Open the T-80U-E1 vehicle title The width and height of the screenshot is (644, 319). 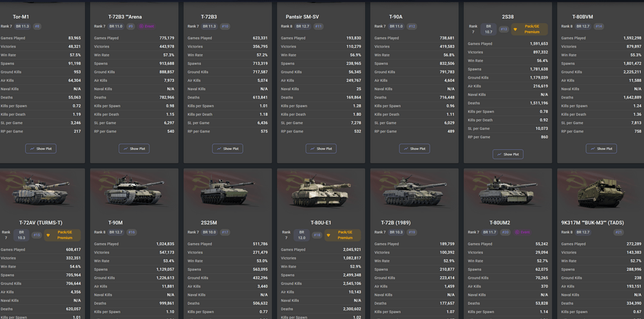[321, 223]
